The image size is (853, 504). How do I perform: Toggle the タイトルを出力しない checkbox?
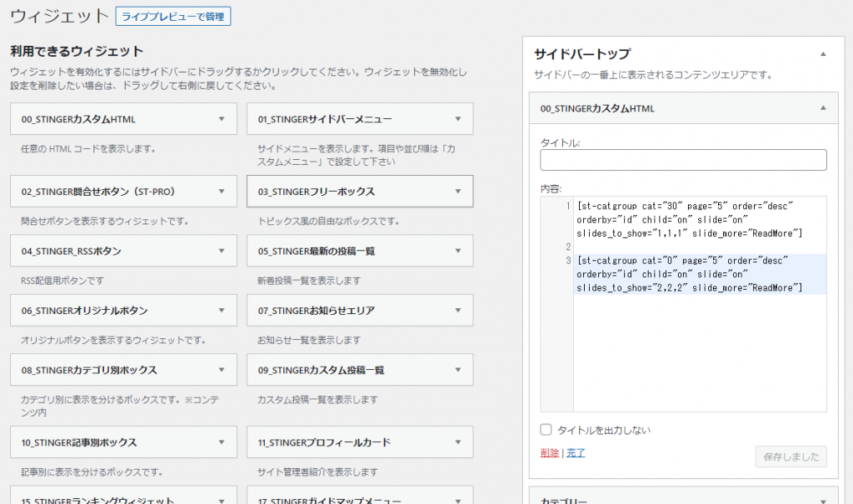[546, 430]
